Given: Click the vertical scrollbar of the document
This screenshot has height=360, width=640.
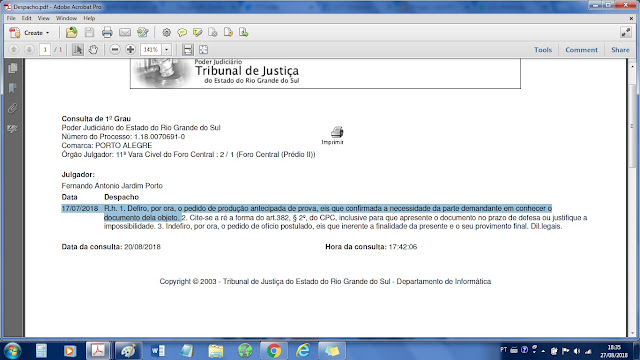Looking at the screenshot, I should pyautogui.click(x=632, y=125).
